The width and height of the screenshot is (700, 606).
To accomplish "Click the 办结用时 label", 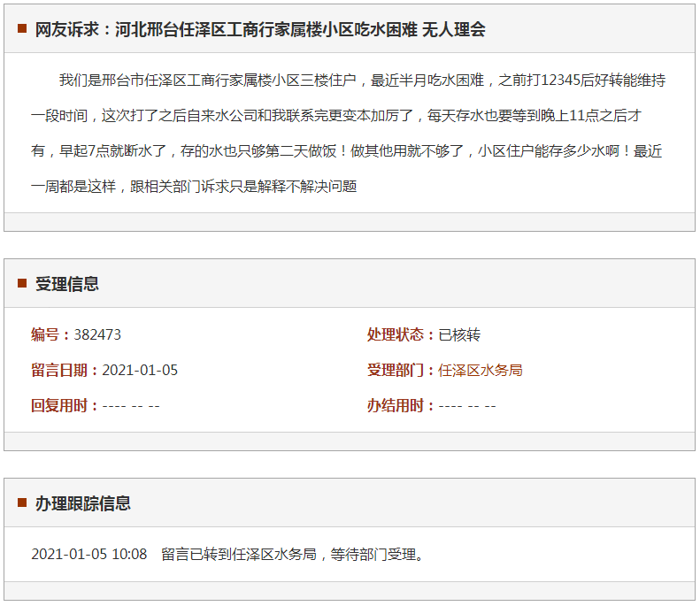I will 401,406.
